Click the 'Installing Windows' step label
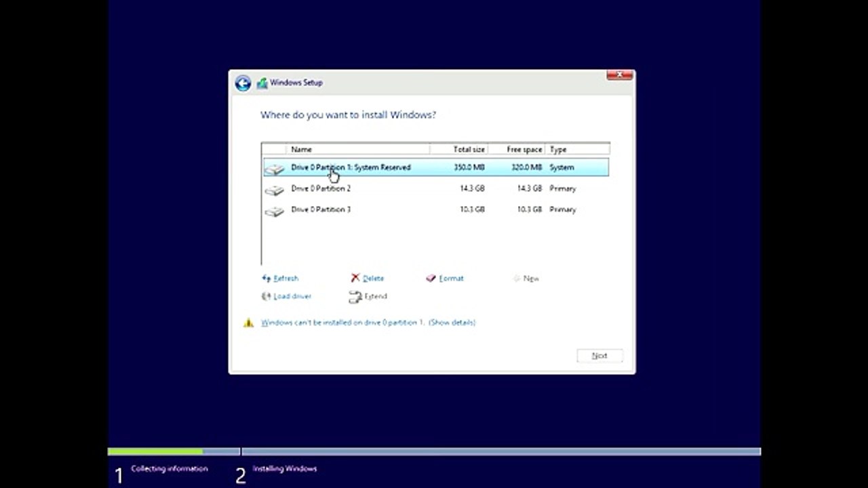Screen dimensions: 868x488 (x=285, y=468)
